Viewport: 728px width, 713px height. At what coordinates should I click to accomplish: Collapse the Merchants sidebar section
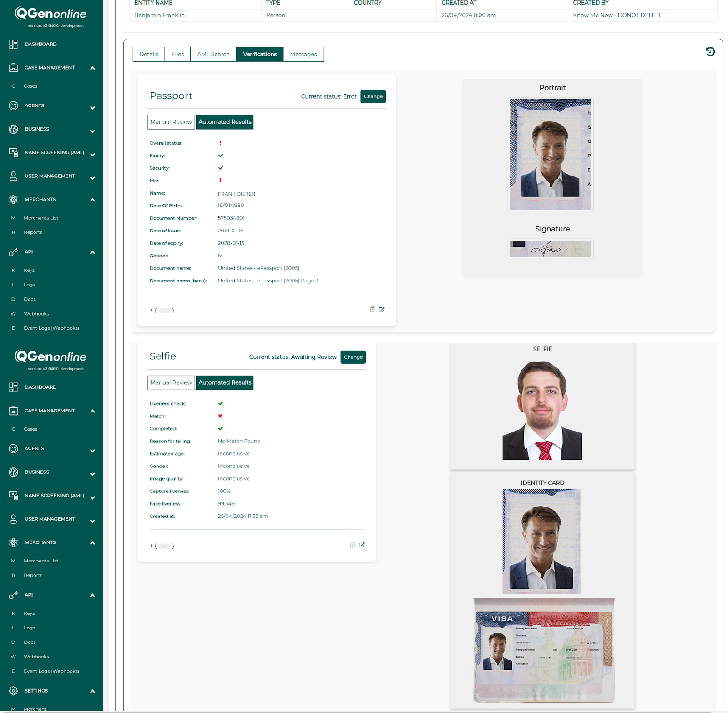[92, 200]
